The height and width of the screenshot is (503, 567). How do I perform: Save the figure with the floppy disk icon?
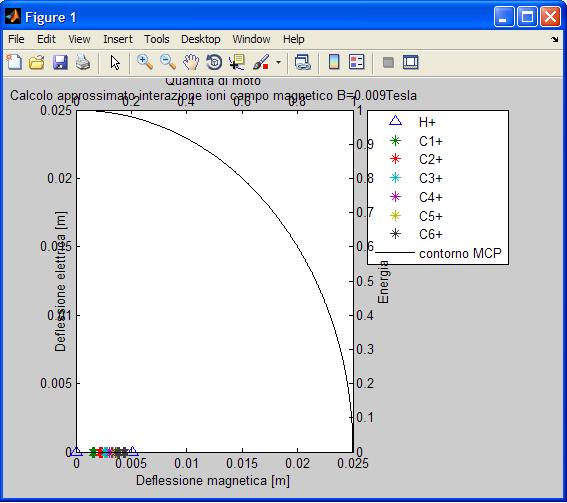(x=60, y=62)
